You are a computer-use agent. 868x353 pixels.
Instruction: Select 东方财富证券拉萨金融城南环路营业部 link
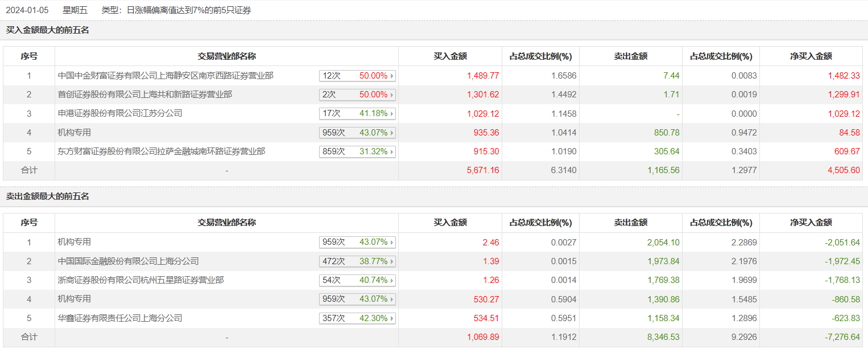[162, 151]
